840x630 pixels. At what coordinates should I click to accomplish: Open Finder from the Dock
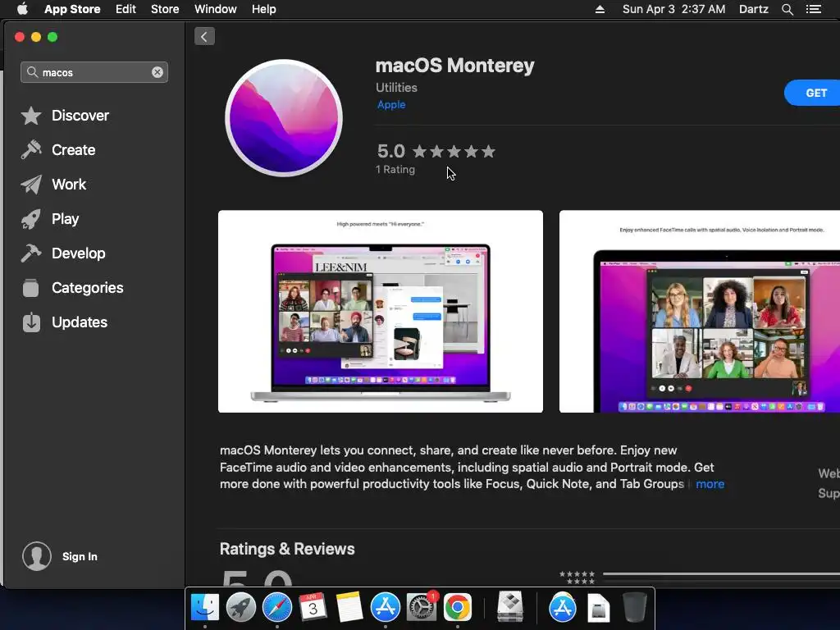tap(204, 608)
